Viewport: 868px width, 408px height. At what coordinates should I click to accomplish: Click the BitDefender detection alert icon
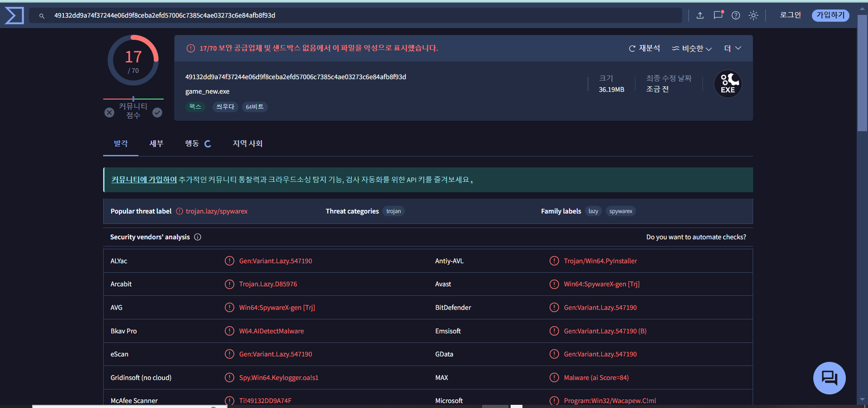(x=554, y=308)
